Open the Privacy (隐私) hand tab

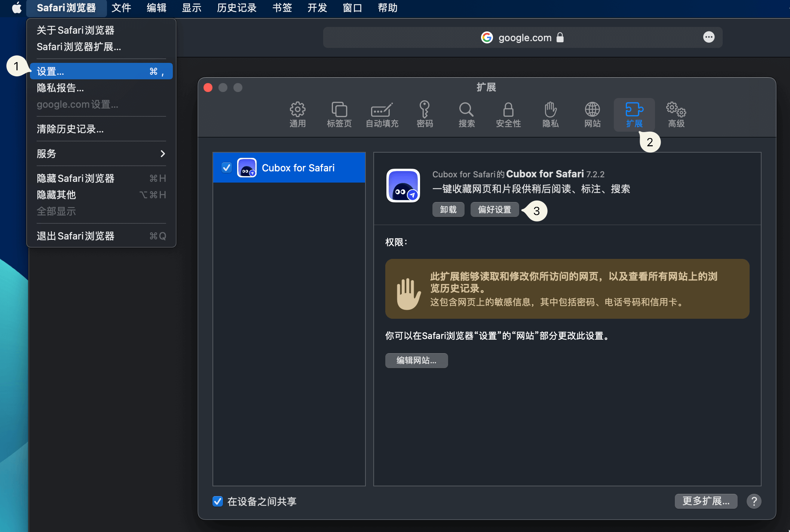click(x=551, y=114)
